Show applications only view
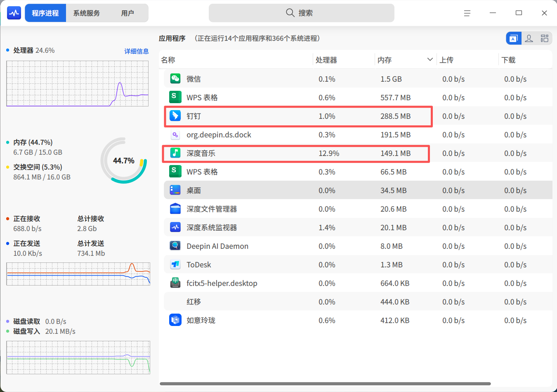 (x=514, y=38)
